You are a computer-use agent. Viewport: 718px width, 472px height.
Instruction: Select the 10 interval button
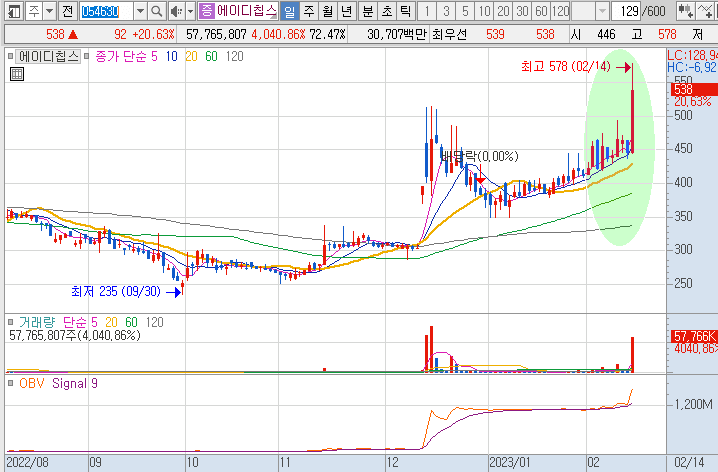pos(484,11)
